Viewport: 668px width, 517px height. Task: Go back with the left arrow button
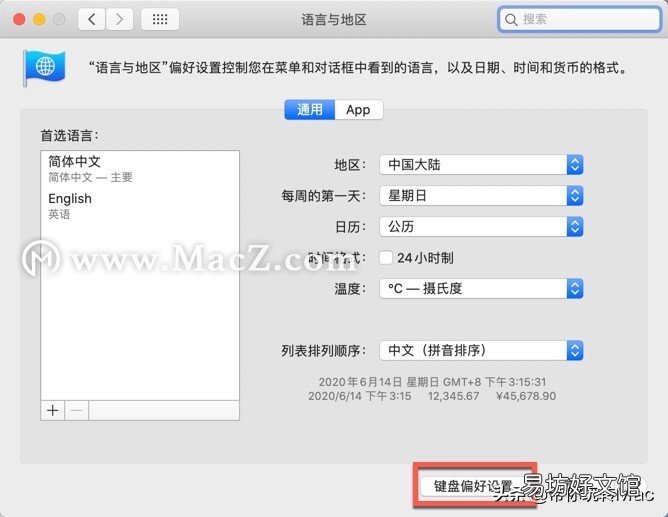point(91,19)
